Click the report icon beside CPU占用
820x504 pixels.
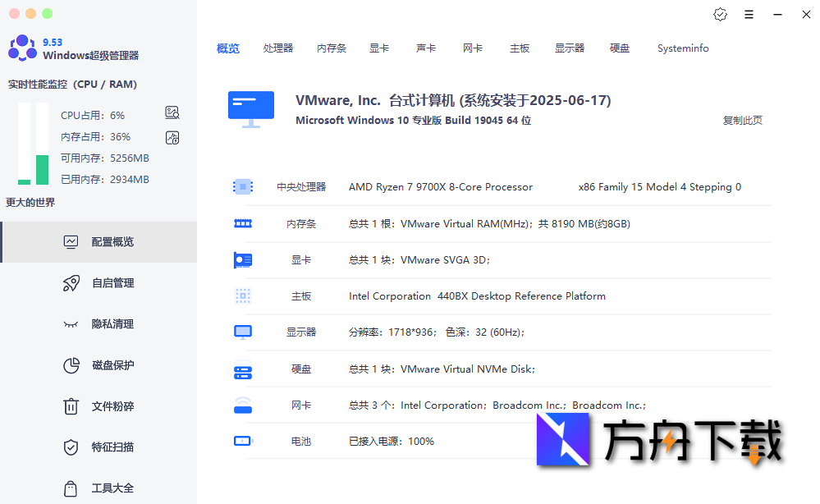click(172, 112)
